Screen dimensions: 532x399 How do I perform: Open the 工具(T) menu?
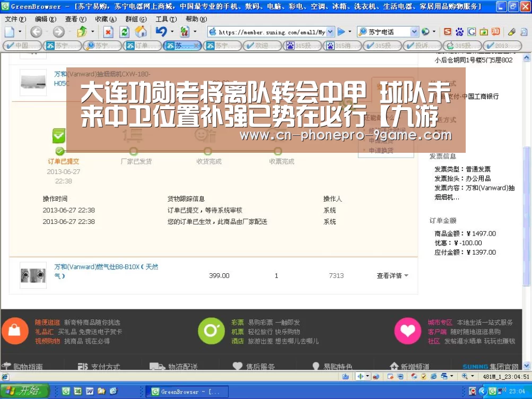point(166,19)
